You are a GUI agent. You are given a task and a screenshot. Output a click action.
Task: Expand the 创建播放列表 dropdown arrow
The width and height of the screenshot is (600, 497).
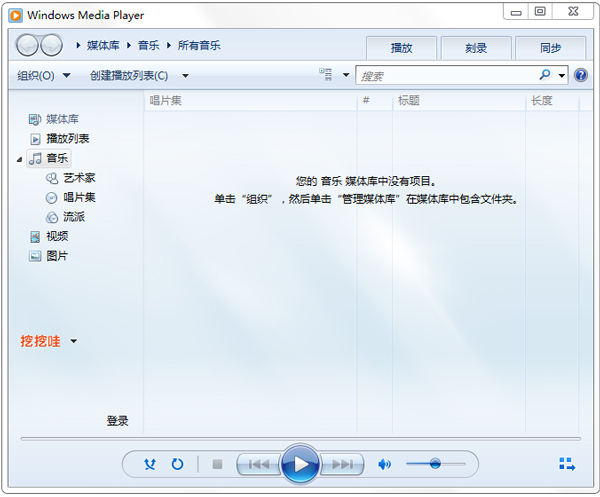(x=185, y=76)
